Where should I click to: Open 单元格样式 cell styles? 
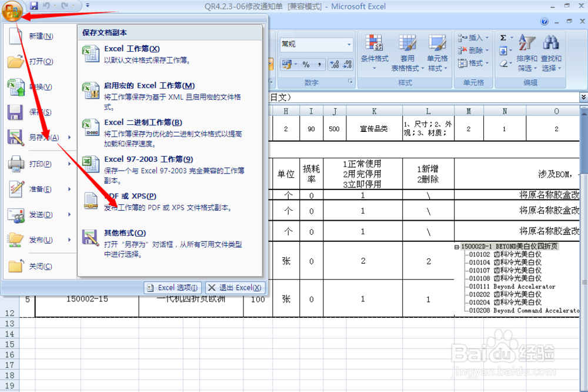[x=437, y=53]
